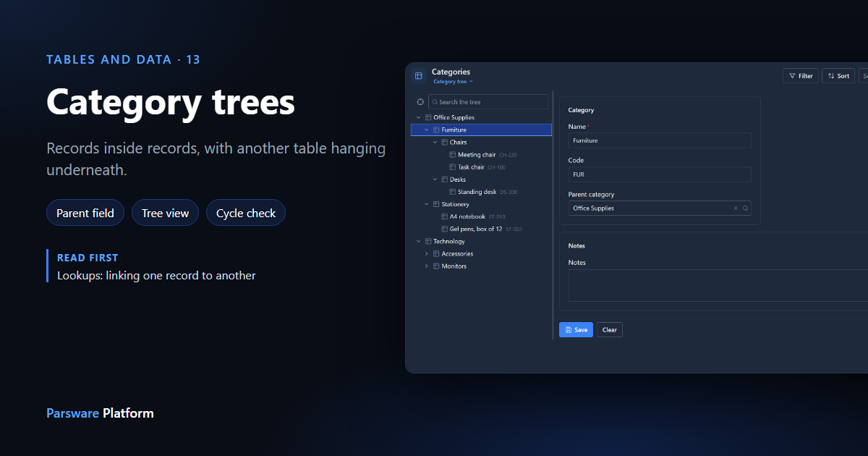
Task: Collapse the Furniture node
Action: pyautogui.click(x=427, y=130)
